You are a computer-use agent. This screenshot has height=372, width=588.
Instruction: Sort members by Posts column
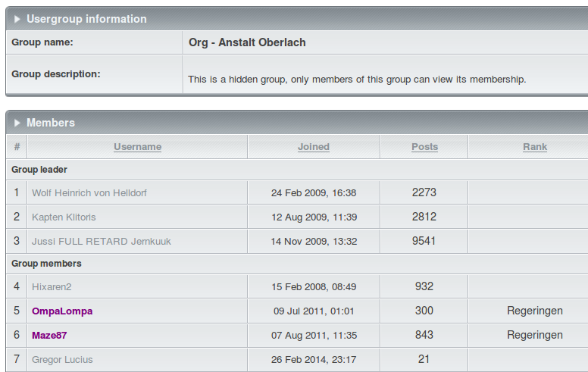pos(424,147)
